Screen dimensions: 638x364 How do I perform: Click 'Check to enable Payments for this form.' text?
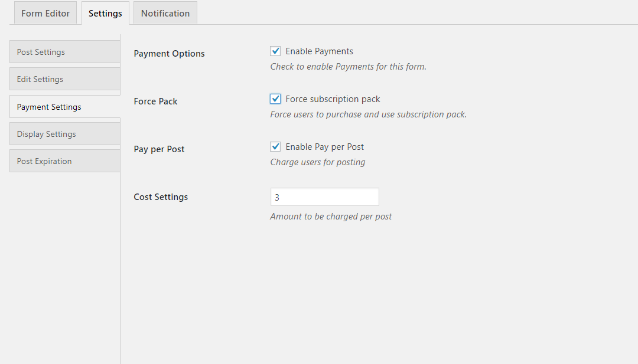(x=349, y=67)
